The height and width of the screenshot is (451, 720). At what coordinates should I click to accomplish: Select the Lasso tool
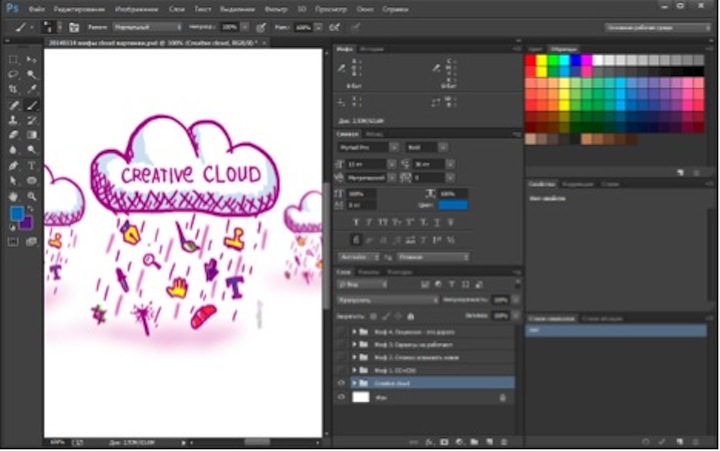click(x=14, y=74)
